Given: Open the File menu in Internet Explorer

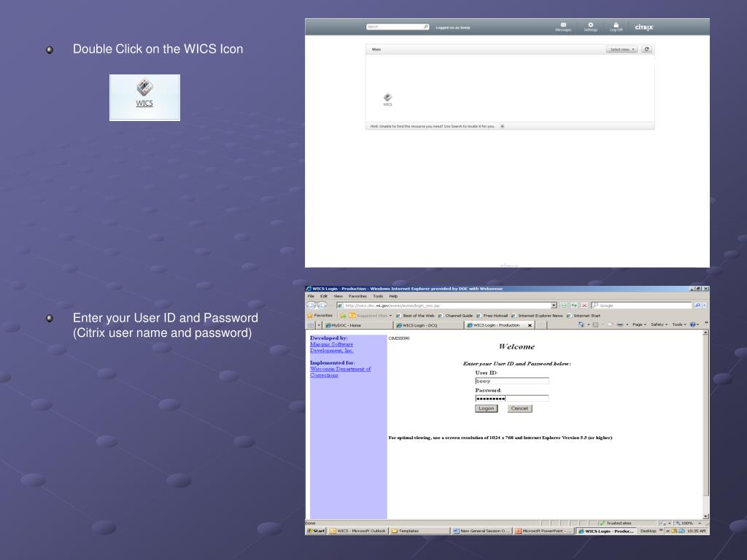Looking at the screenshot, I should 311,296.
